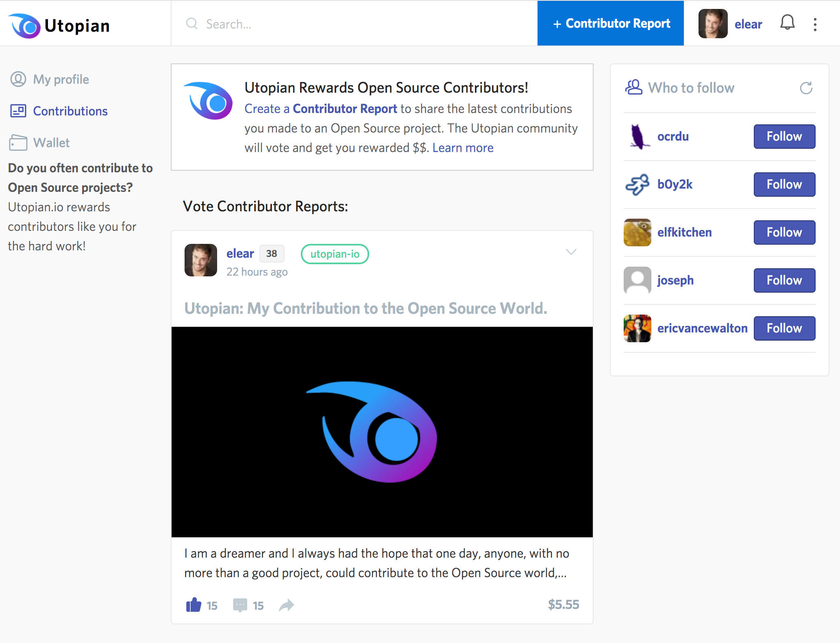The image size is (840, 643).
Task: Open notifications bell
Action: 788,22
